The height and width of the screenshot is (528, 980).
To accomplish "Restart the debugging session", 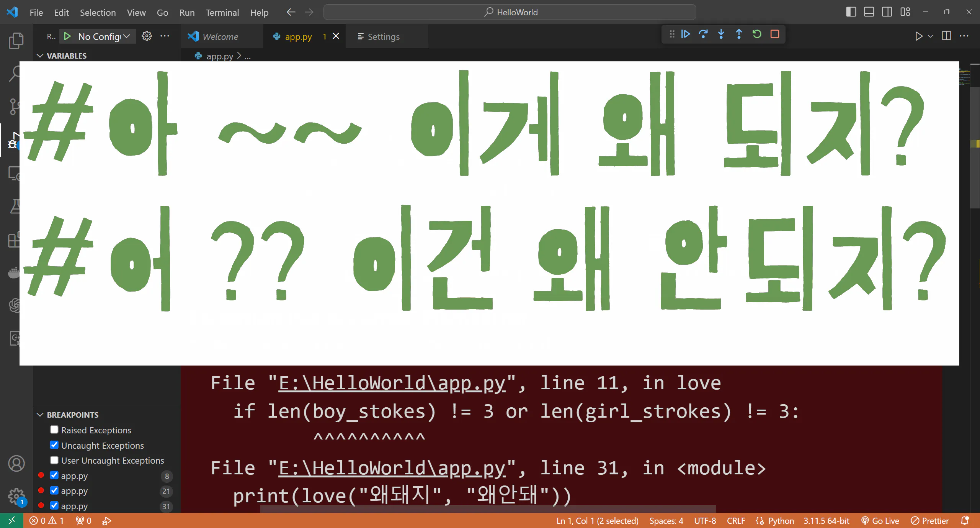I will pyautogui.click(x=756, y=34).
